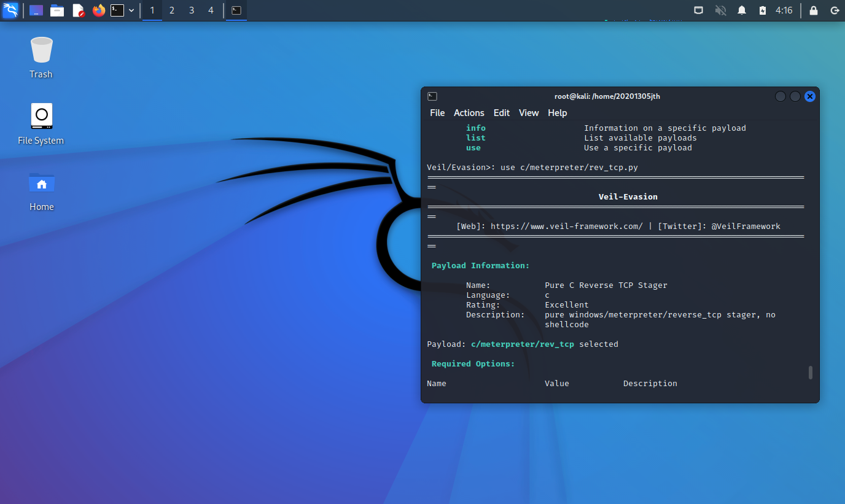Viewport: 845px width, 504px height.
Task: Maximize the terminal window
Action: (x=795, y=96)
